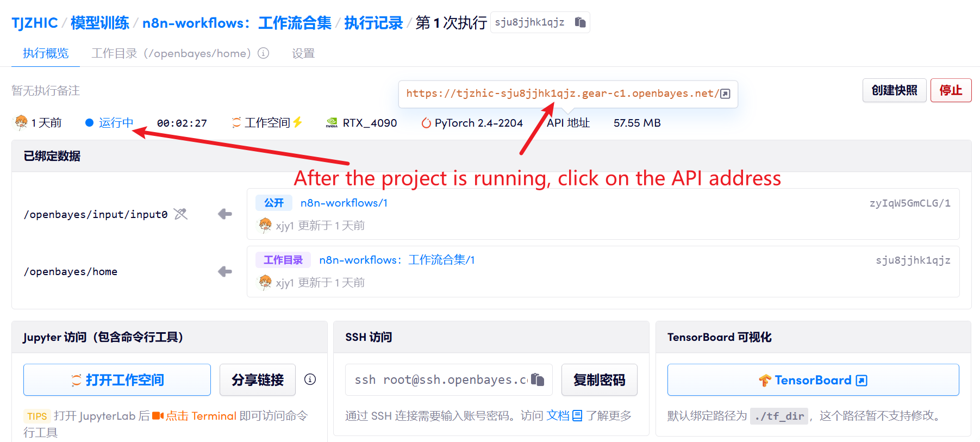Open the n8n-workflows/1 dataset link

point(344,203)
